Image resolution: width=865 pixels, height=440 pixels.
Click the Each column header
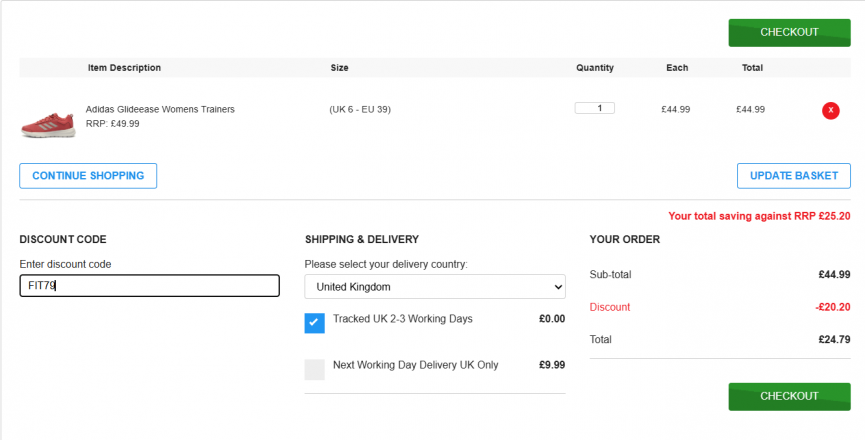tap(677, 68)
